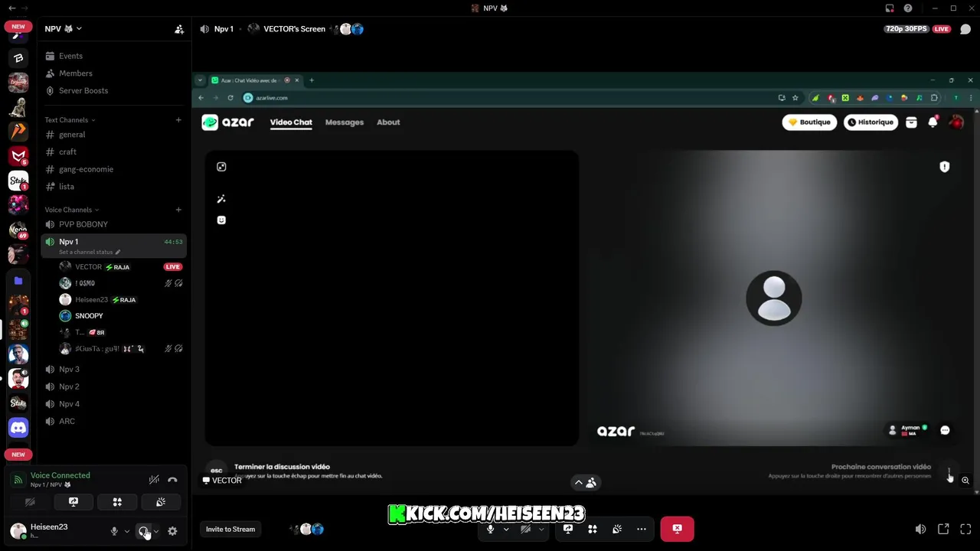
Task: Click screen share icon in bottom call controls
Action: coord(568,529)
